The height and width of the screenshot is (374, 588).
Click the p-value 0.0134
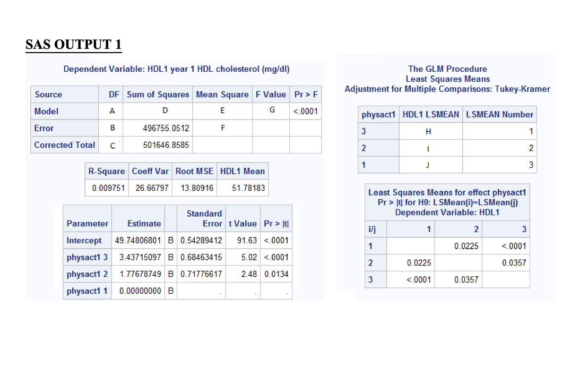pyautogui.click(x=276, y=274)
